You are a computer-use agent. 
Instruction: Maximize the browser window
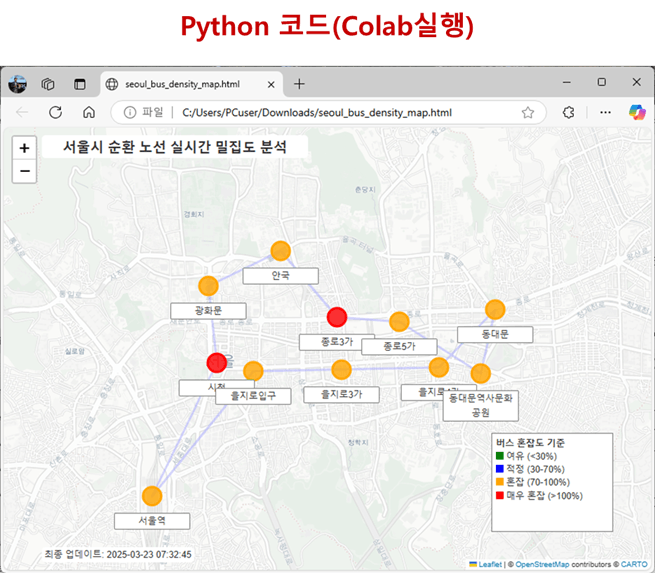pyautogui.click(x=602, y=82)
